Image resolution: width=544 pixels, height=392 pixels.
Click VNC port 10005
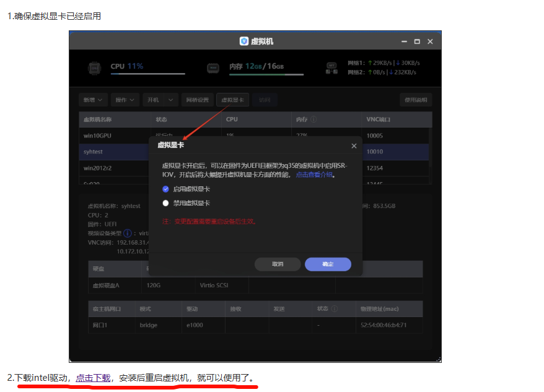375,136
